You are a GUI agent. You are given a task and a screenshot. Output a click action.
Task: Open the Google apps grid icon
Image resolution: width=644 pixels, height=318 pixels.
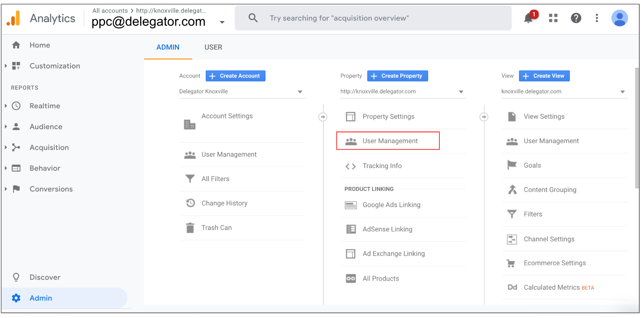click(x=553, y=18)
